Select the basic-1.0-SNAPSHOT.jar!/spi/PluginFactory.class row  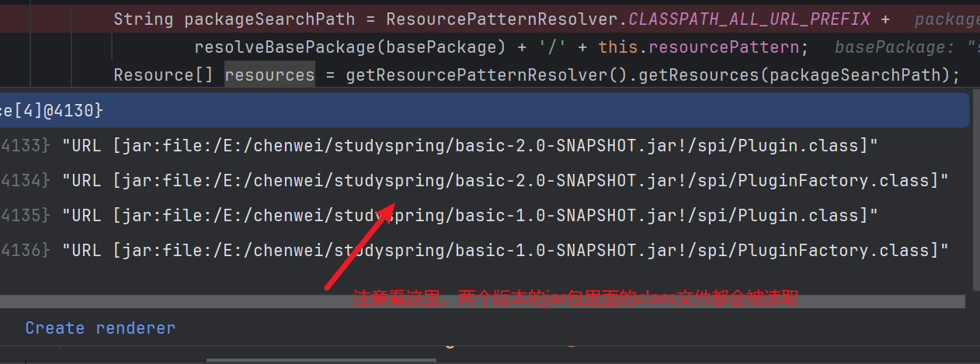pos(485,250)
